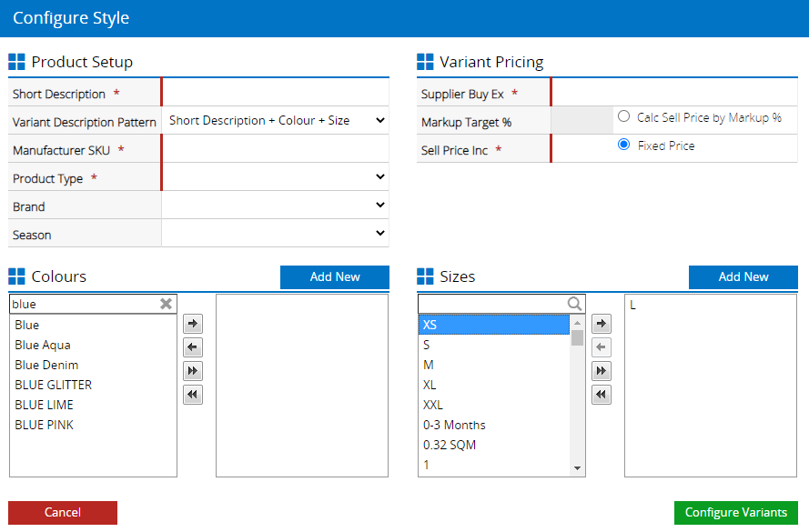This screenshot has height=532, width=809.
Task: Select size 1 in the sizes list
Action: pyautogui.click(x=494, y=466)
